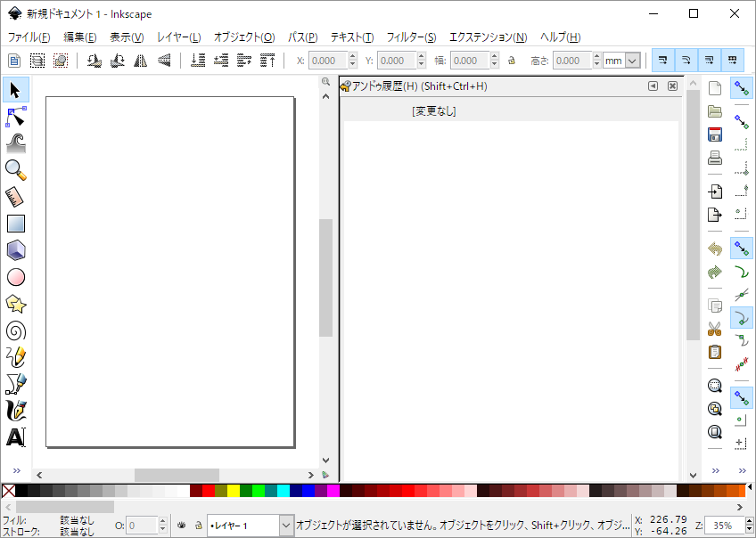Select the Measure ruler tool
Screen dimensions: 756x538
15,197
